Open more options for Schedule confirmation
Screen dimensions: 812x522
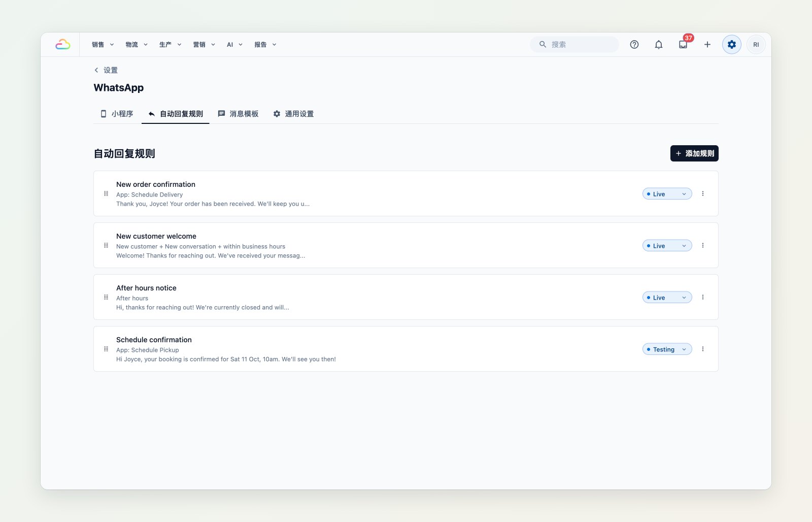703,349
